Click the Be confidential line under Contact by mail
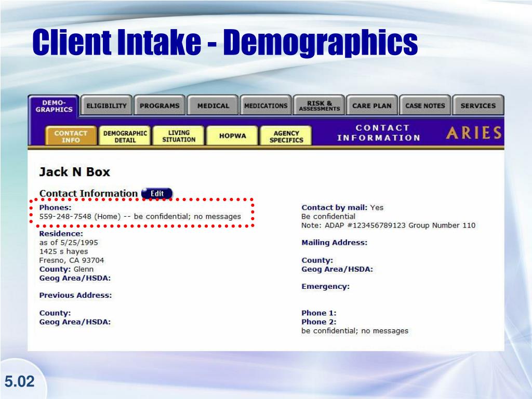This screenshot has width=532, height=399. (328, 217)
